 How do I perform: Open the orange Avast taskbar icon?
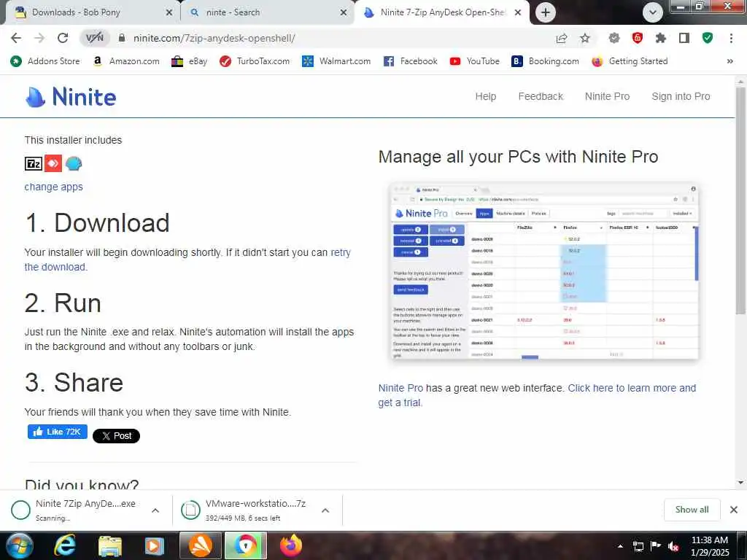coord(201,545)
